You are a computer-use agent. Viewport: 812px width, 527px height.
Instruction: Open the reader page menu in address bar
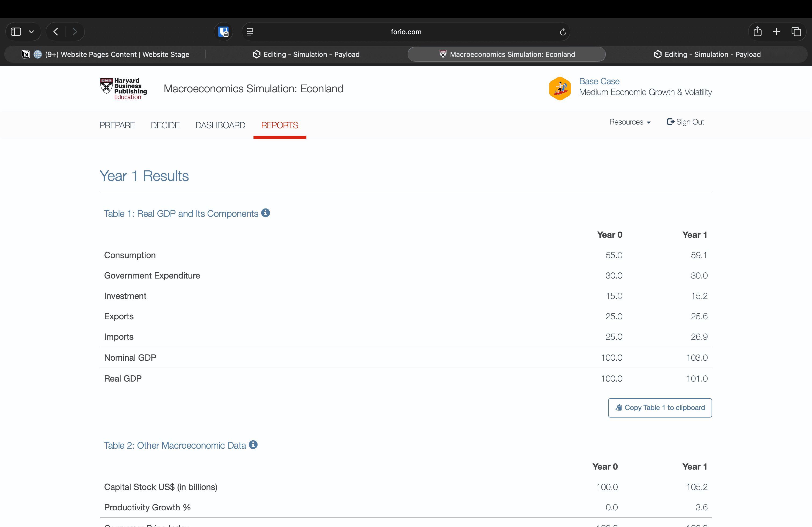pos(250,32)
